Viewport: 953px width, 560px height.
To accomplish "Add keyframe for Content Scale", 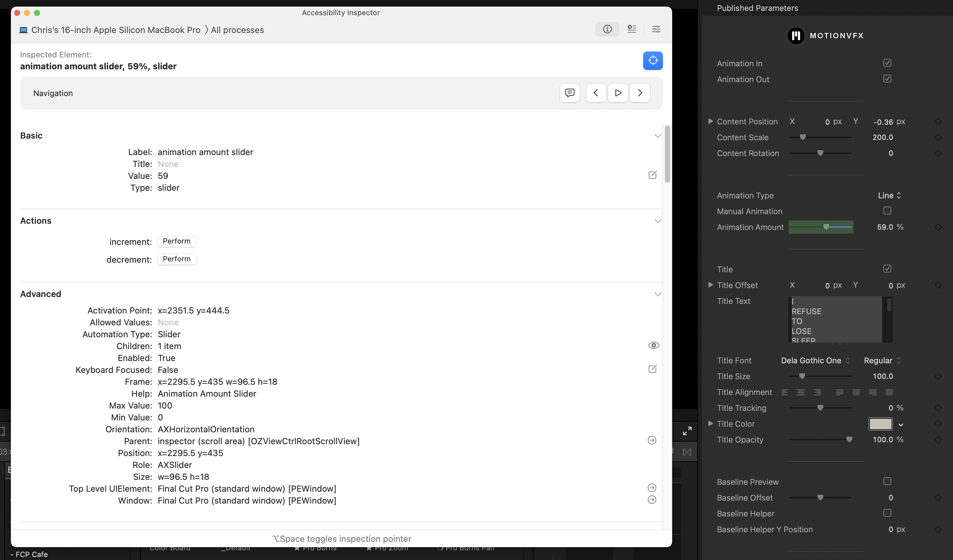I will coord(938,137).
